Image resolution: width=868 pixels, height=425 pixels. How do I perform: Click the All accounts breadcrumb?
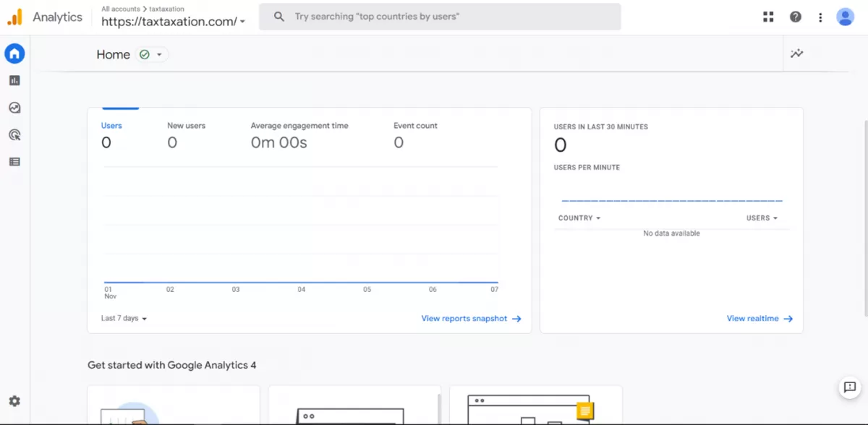coord(121,9)
